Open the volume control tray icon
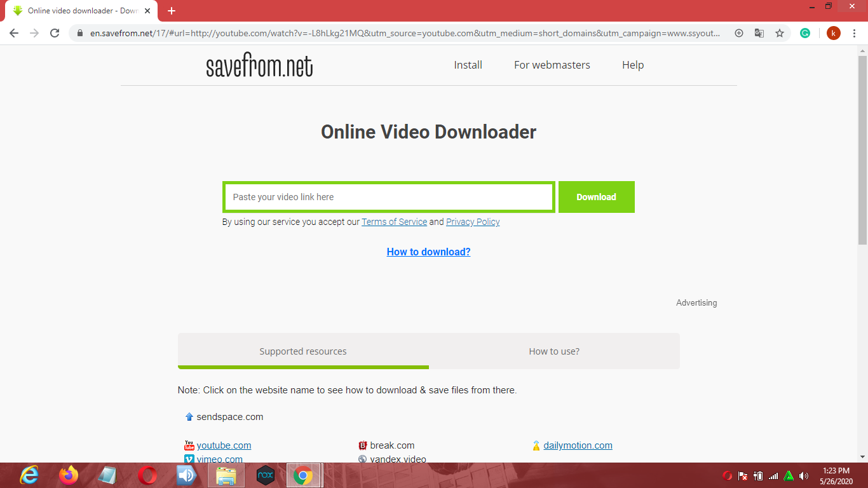The width and height of the screenshot is (868, 488). 804,476
